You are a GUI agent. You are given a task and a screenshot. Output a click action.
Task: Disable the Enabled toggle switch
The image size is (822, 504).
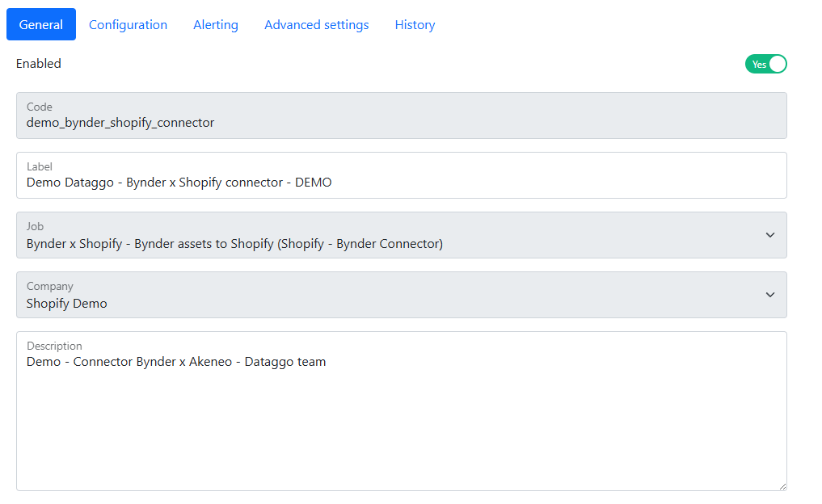pos(765,64)
